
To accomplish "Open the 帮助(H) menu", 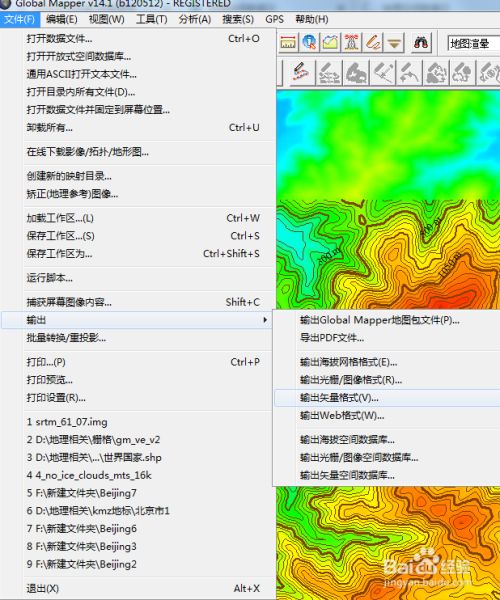I will coord(312,19).
